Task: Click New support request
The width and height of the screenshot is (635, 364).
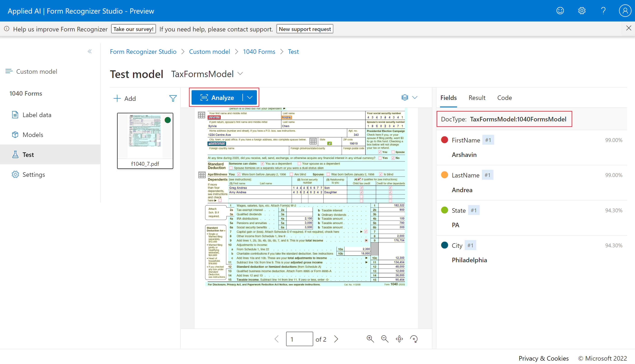Action: click(x=305, y=29)
